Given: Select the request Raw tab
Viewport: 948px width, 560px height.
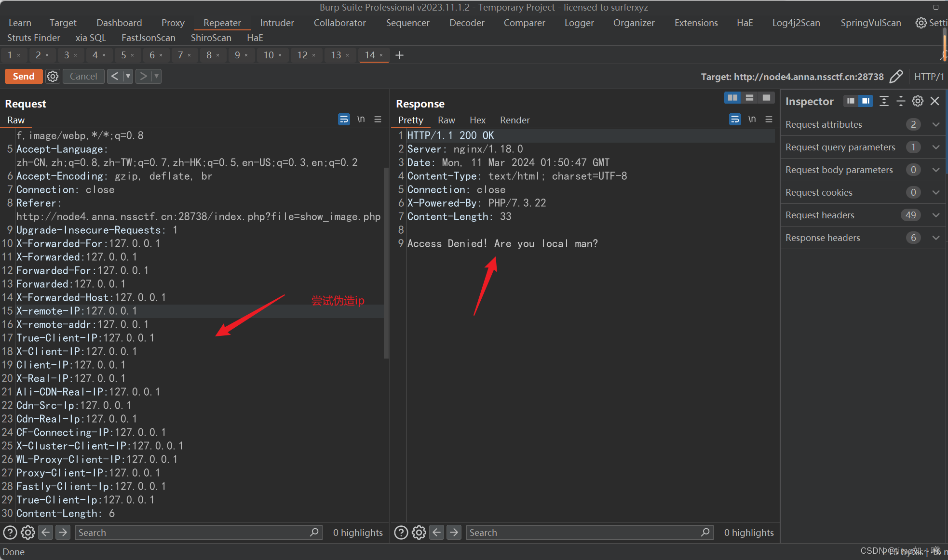Looking at the screenshot, I should click(16, 120).
